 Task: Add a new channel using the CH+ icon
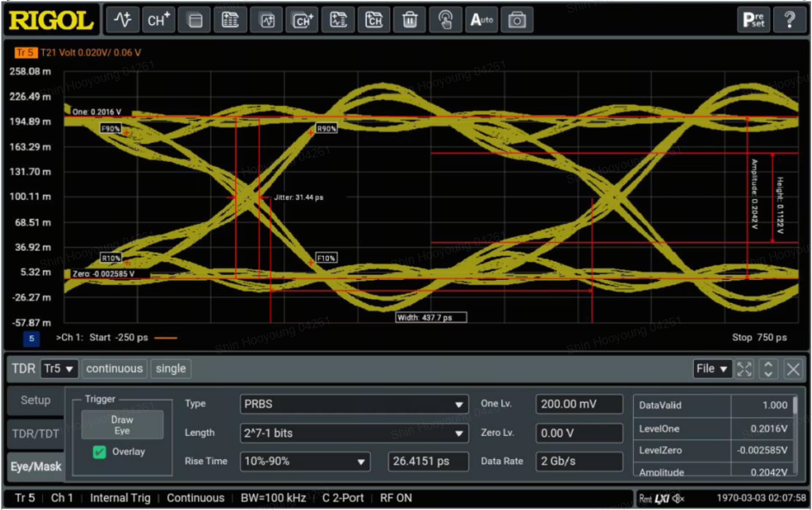pos(158,20)
